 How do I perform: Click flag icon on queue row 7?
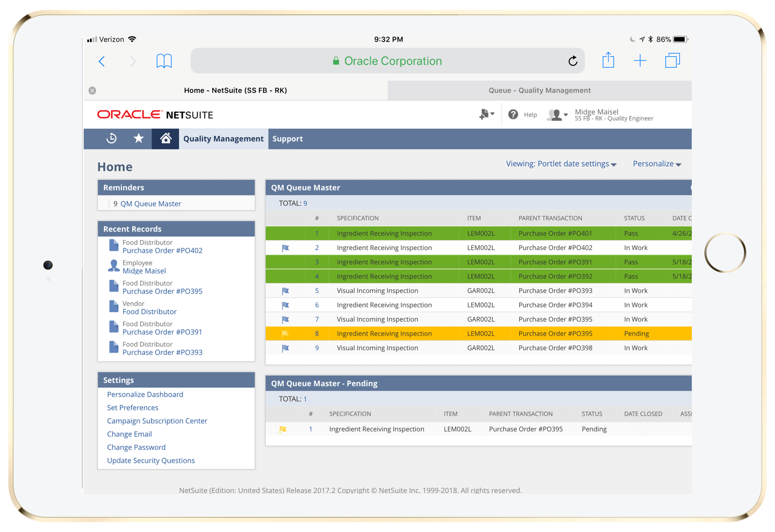click(x=285, y=320)
